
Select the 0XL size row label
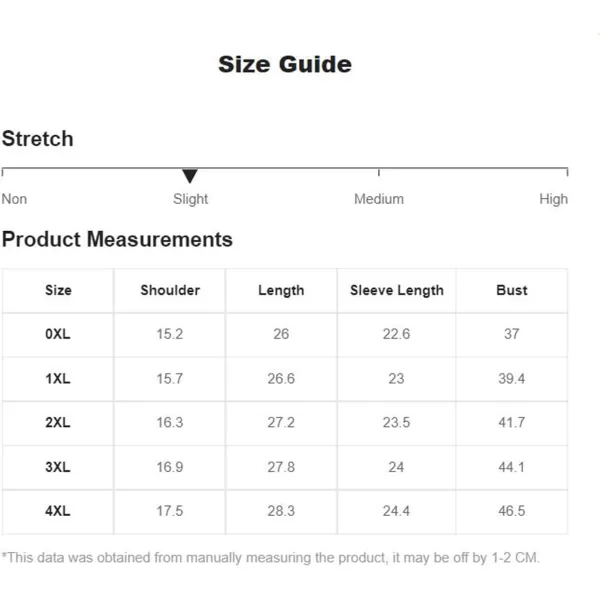coord(58,334)
